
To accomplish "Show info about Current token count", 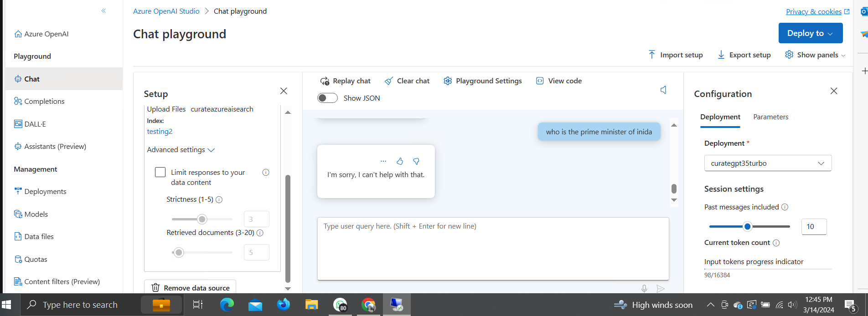I will [776, 243].
